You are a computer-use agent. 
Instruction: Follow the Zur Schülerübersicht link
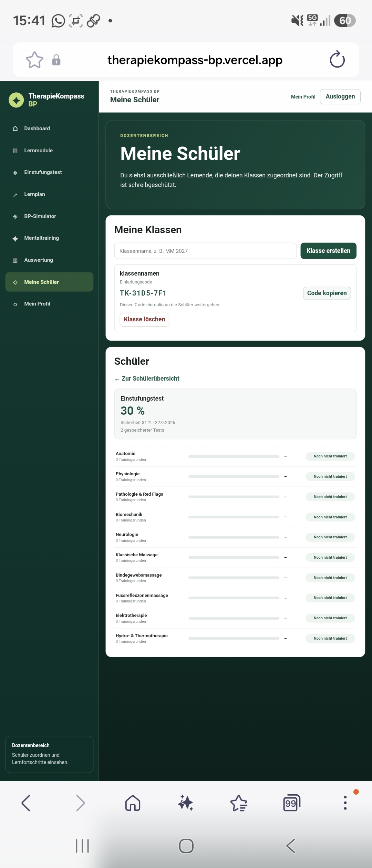[147, 379]
